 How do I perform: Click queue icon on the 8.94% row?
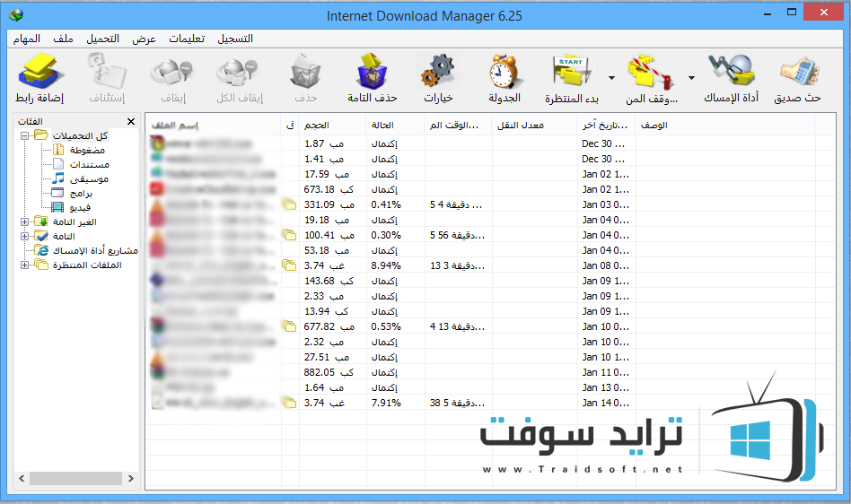[x=289, y=265]
